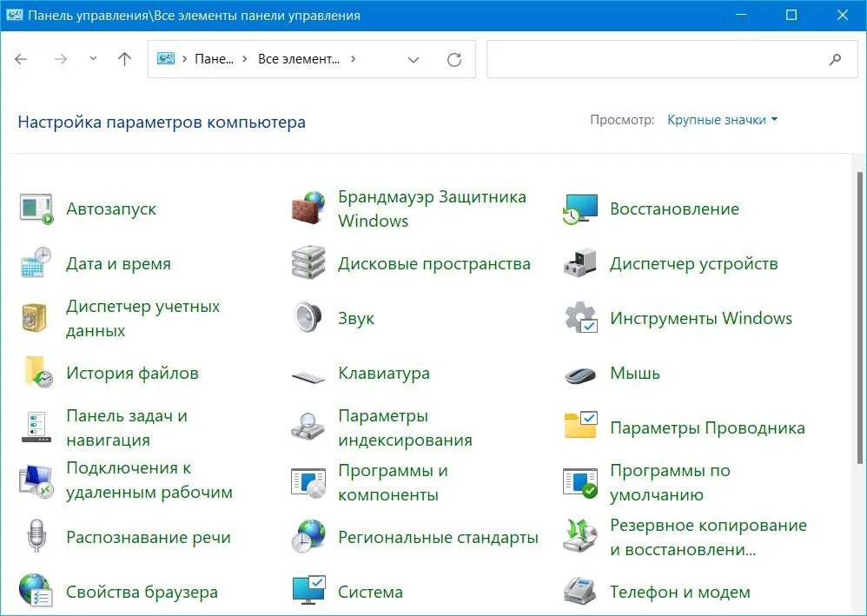This screenshot has width=867, height=616.
Task: Open the Панель задач и навигация icon
Action: point(36,427)
